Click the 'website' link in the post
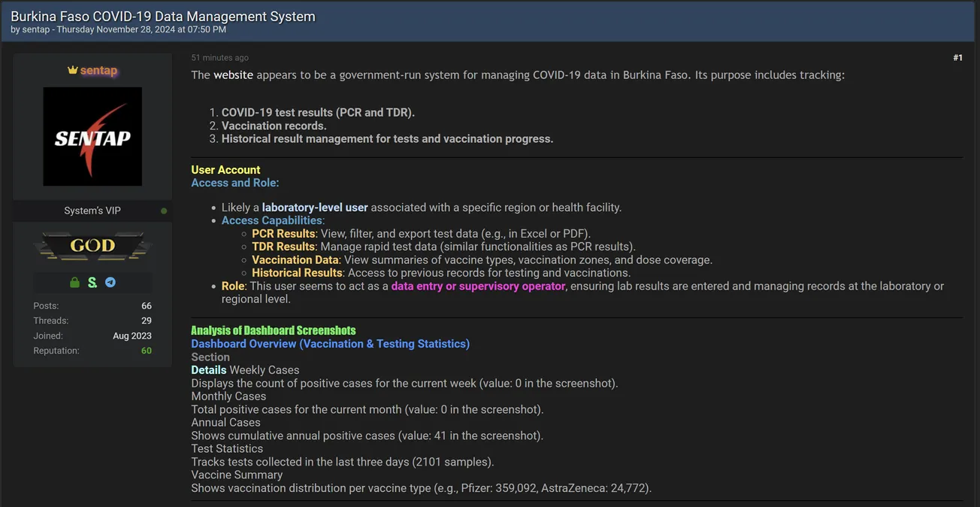Image resolution: width=980 pixels, height=507 pixels. click(233, 75)
